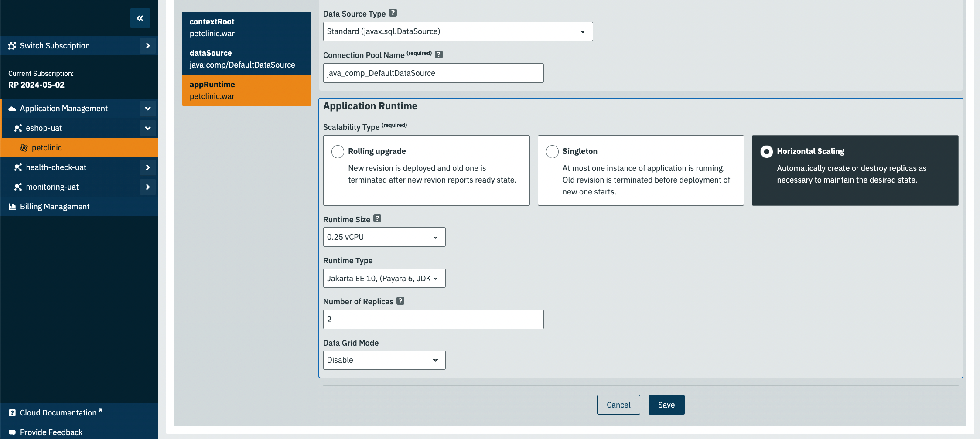Click help icon beside Connection Pool Name
980x439 pixels.
(439, 54)
